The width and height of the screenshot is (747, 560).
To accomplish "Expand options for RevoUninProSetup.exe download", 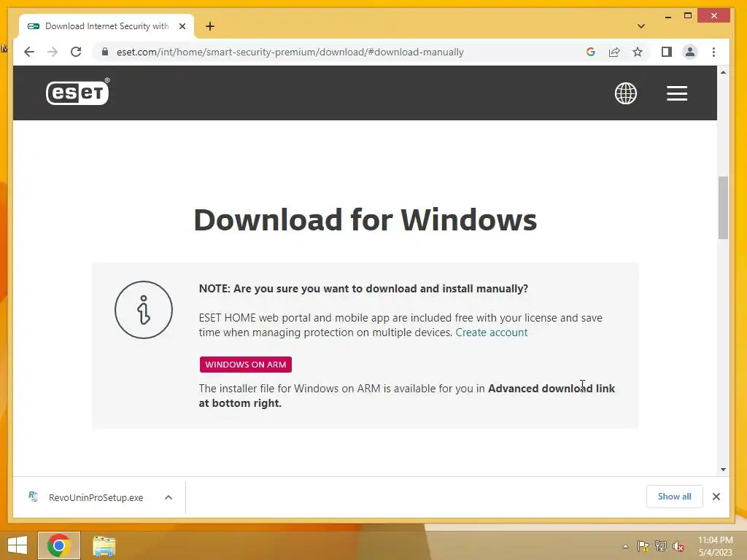I will pos(169,497).
